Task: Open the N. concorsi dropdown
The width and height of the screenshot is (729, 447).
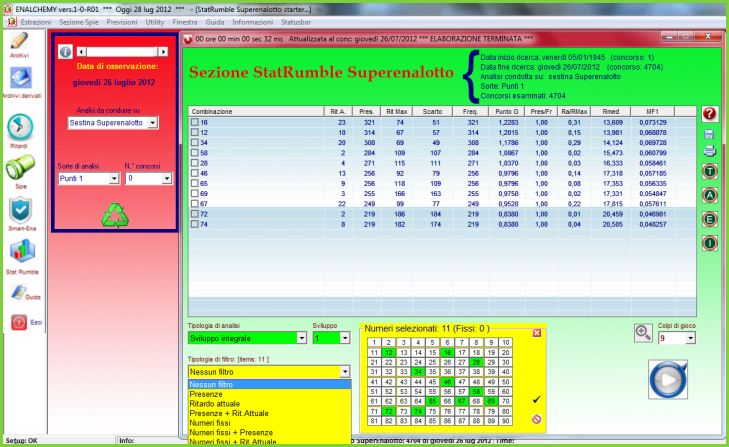Action: tap(166, 179)
